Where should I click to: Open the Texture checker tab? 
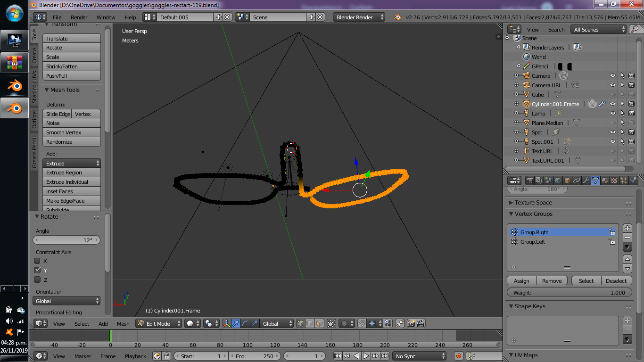pyautogui.click(x=614, y=181)
